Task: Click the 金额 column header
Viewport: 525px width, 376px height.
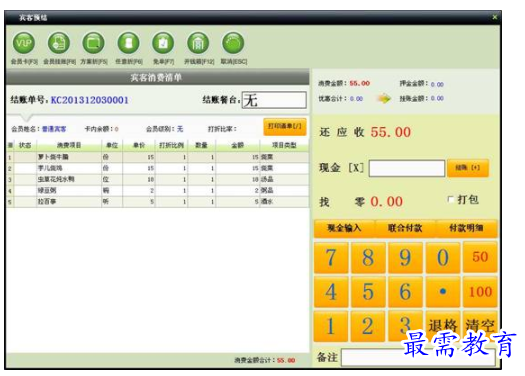Action: (238, 145)
